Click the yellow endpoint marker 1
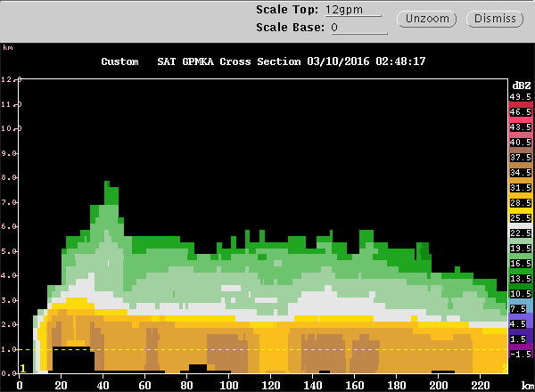The image size is (535, 392). pos(22,368)
